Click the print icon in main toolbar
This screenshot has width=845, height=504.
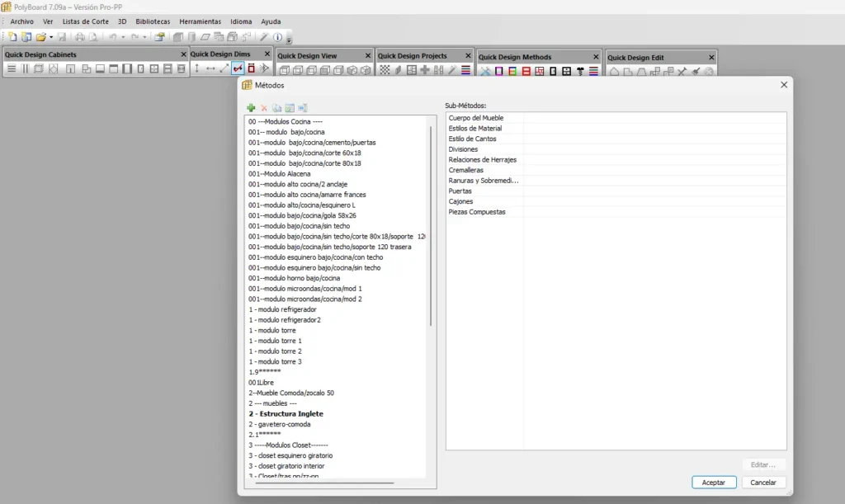[x=80, y=37]
